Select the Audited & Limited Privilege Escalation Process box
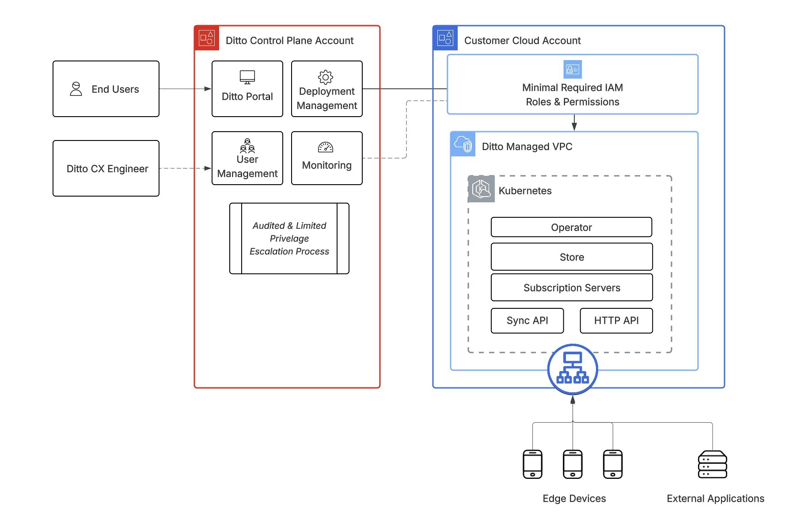812x531 pixels. click(x=289, y=239)
